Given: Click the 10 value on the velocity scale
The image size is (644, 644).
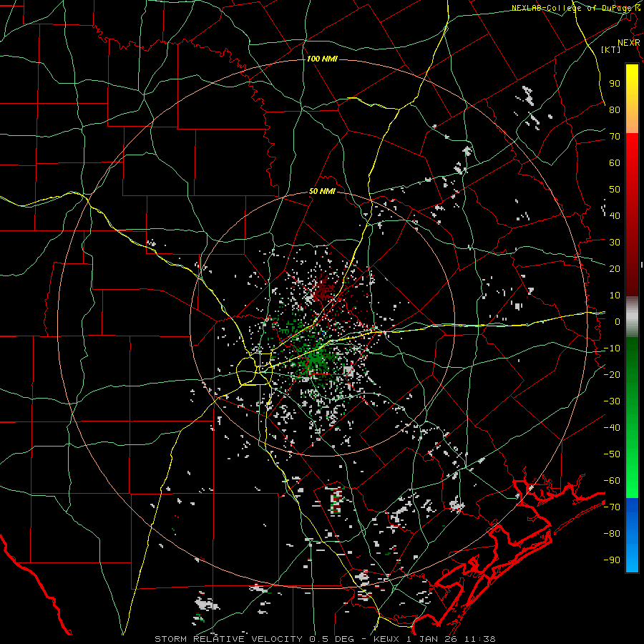Looking at the screenshot, I should (615, 296).
